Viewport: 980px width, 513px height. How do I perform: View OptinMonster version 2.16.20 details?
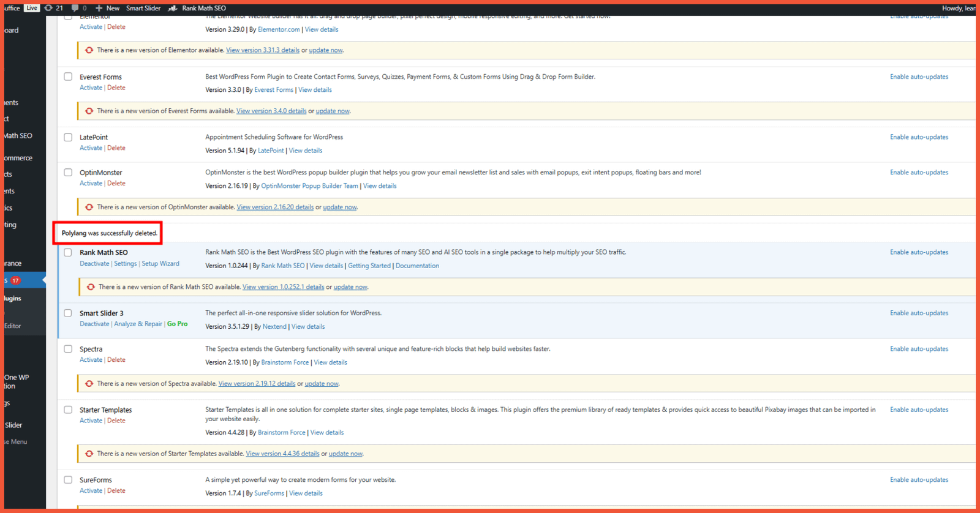coord(275,207)
